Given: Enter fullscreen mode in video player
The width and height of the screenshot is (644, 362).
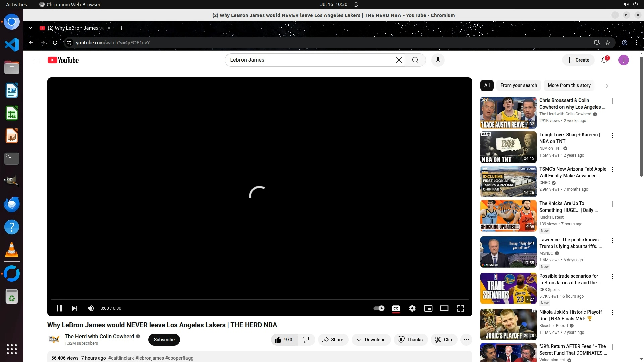Looking at the screenshot, I should click(460, 308).
